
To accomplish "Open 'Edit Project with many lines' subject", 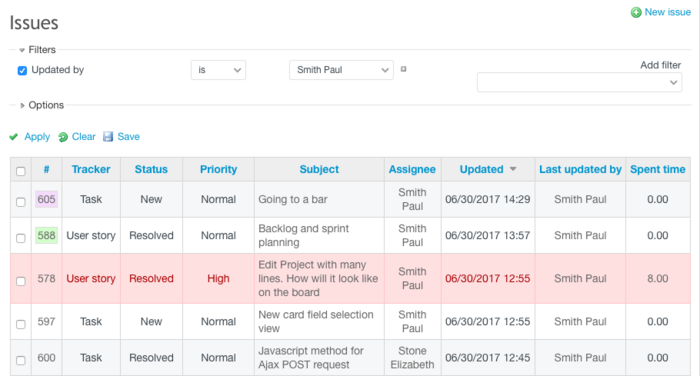I will point(318,278).
